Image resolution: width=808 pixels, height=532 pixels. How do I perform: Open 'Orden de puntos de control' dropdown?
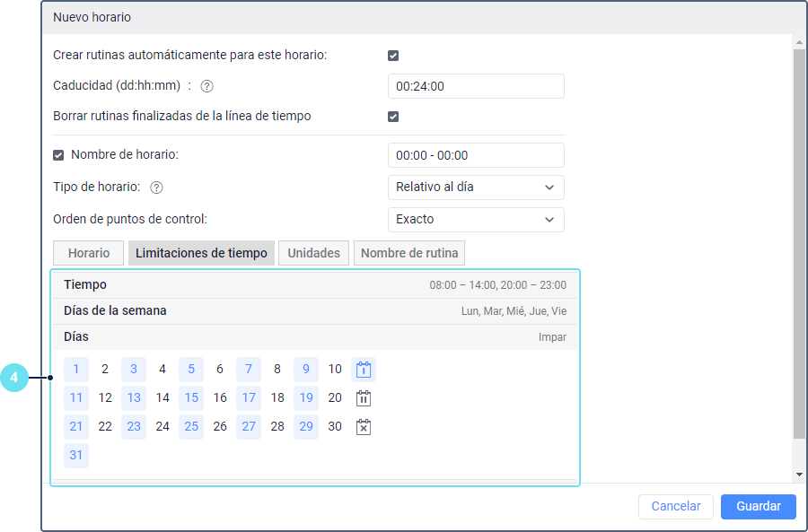tap(475, 220)
